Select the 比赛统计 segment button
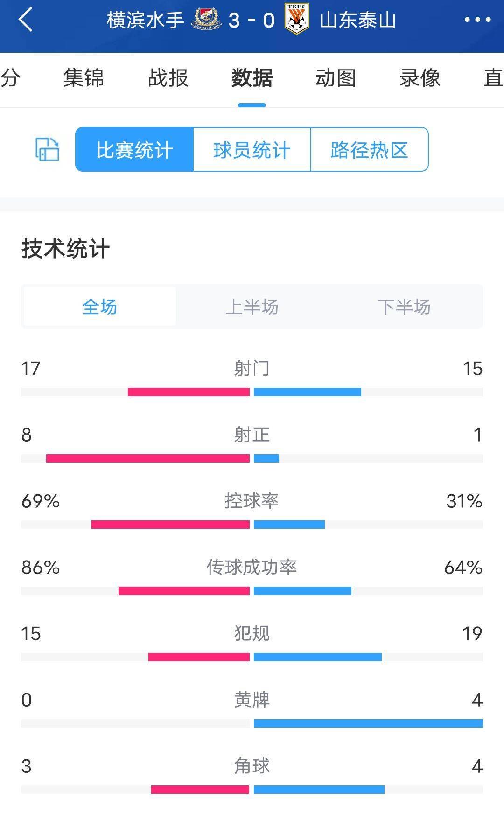 click(134, 149)
